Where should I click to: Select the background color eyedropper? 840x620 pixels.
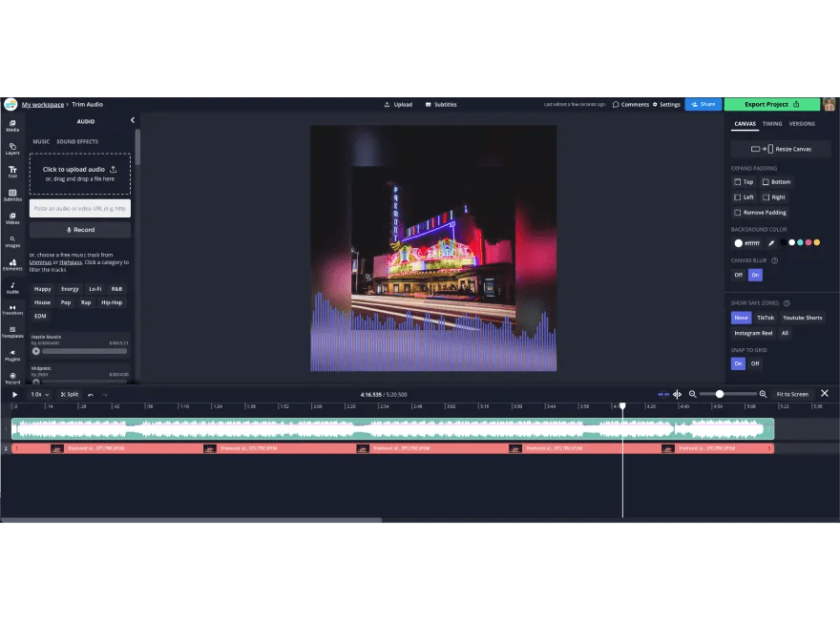tap(771, 242)
